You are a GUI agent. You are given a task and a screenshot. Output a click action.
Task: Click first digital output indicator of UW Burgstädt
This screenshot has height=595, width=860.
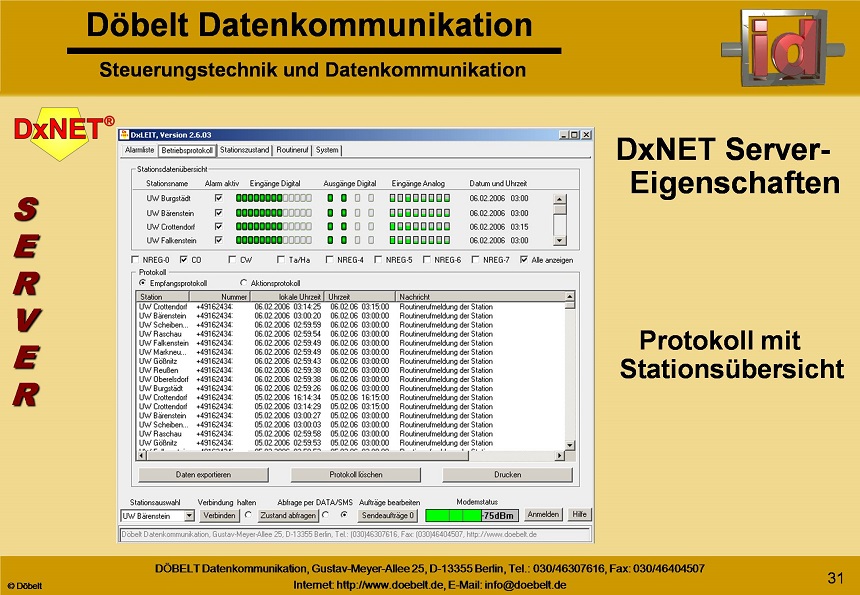point(330,198)
